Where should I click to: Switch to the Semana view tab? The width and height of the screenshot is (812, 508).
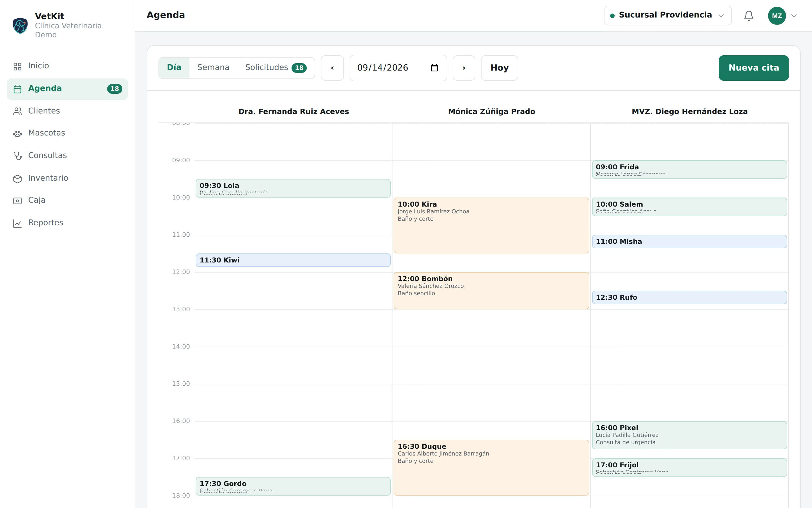[213, 67]
